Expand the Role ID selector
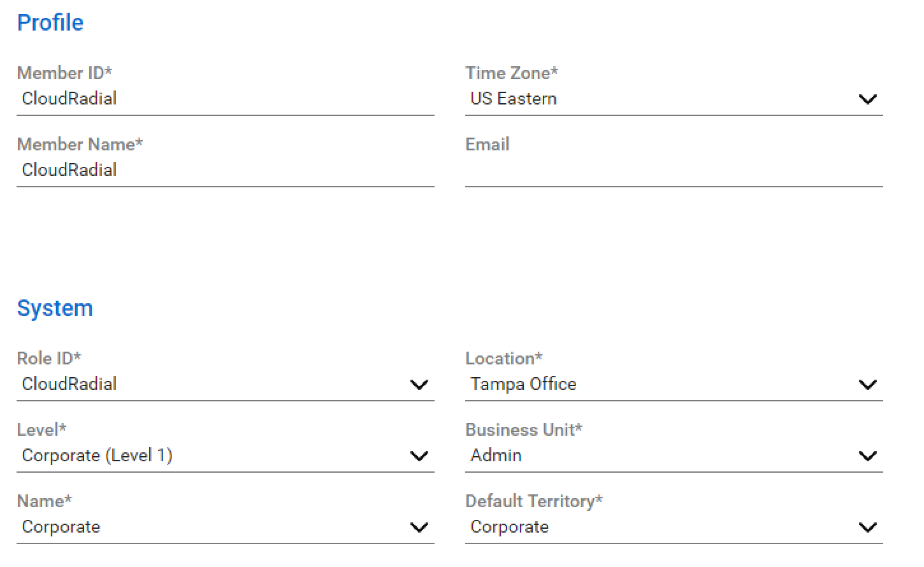This screenshot has width=924, height=567. point(419,384)
